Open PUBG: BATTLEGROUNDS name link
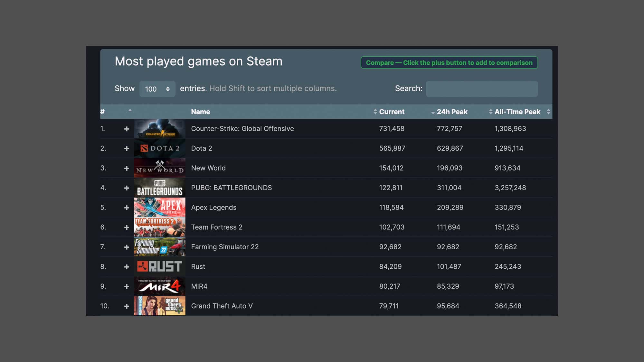The height and width of the screenshot is (362, 644). [x=232, y=188]
